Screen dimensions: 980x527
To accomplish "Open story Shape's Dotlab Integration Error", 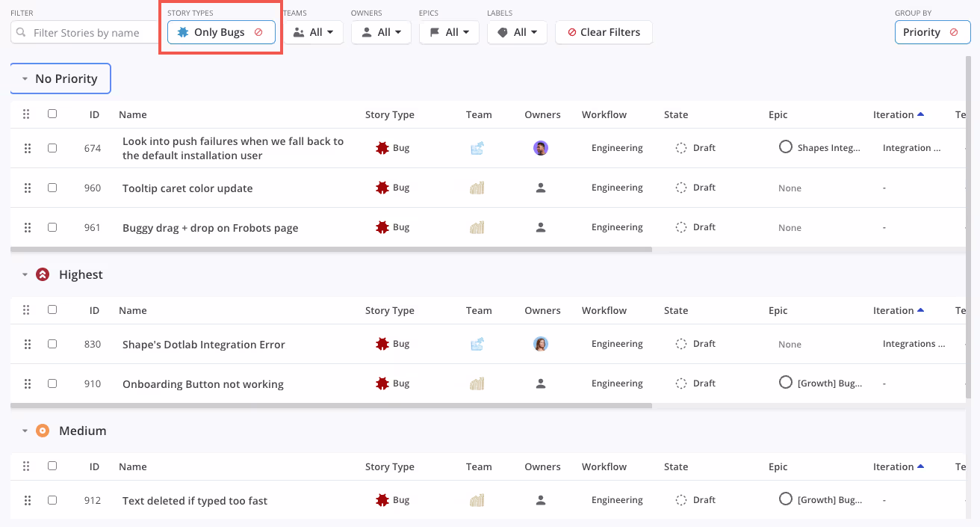I will coord(204,345).
